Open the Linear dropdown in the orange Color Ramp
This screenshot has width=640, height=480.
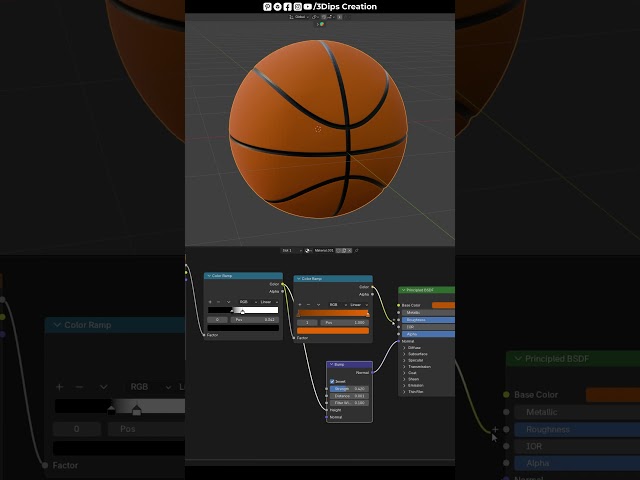pyautogui.click(x=359, y=305)
